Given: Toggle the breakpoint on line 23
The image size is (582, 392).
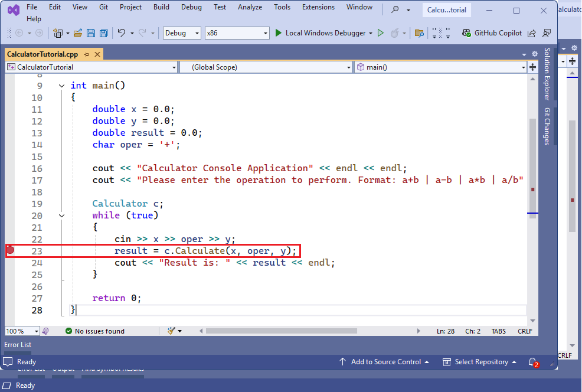Looking at the screenshot, I should (x=9, y=250).
